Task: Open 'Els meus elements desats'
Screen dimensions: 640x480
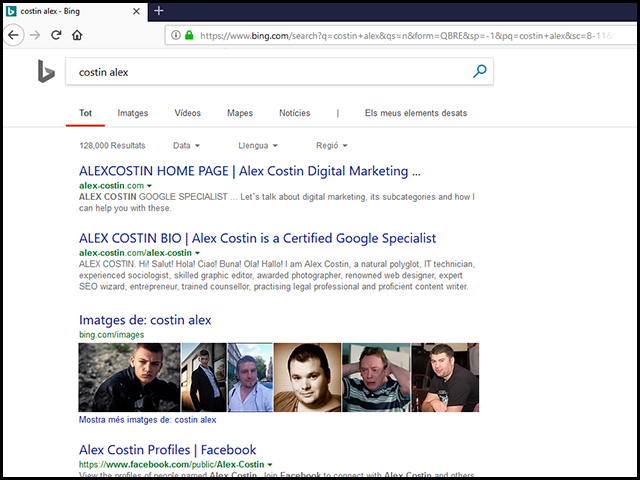Action: coord(416,113)
